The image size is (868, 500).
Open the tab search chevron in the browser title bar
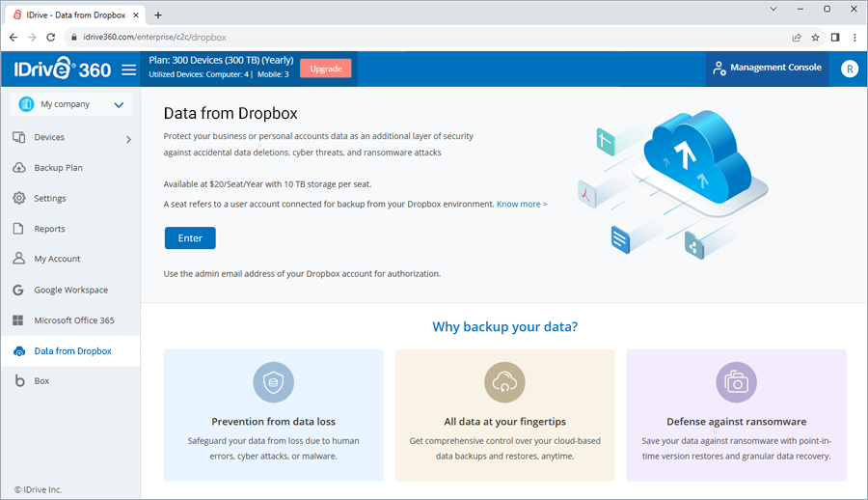[773, 9]
